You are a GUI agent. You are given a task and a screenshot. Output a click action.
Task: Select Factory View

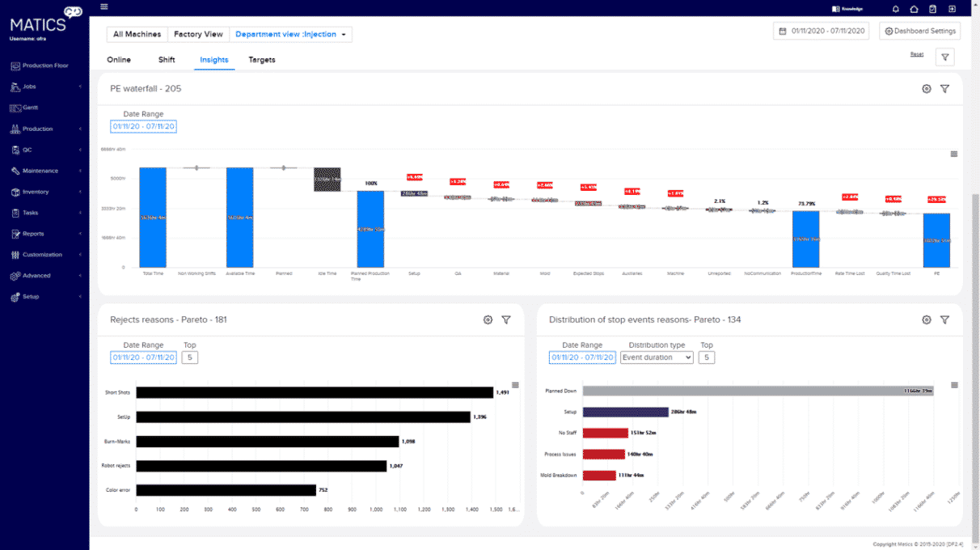coord(198,34)
